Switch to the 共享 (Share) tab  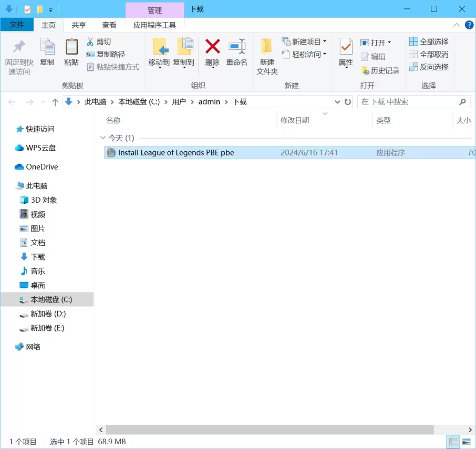point(79,25)
